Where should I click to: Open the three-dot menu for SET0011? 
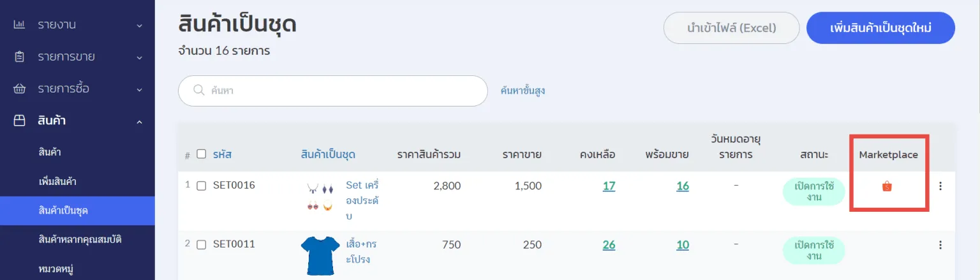(x=940, y=244)
